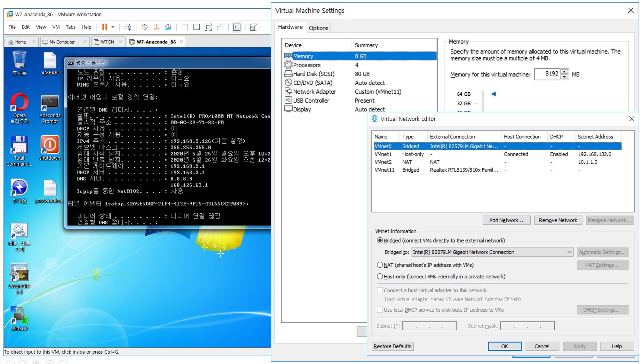642x364 pixels.
Task: Click the command prompt window title icon
Action: [71, 63]
